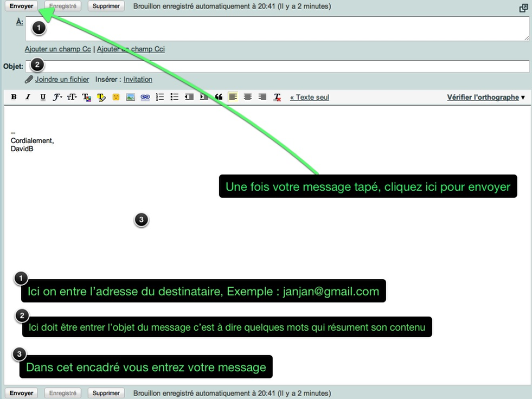
Task: Increase the indent
Action: pos(204,97)
